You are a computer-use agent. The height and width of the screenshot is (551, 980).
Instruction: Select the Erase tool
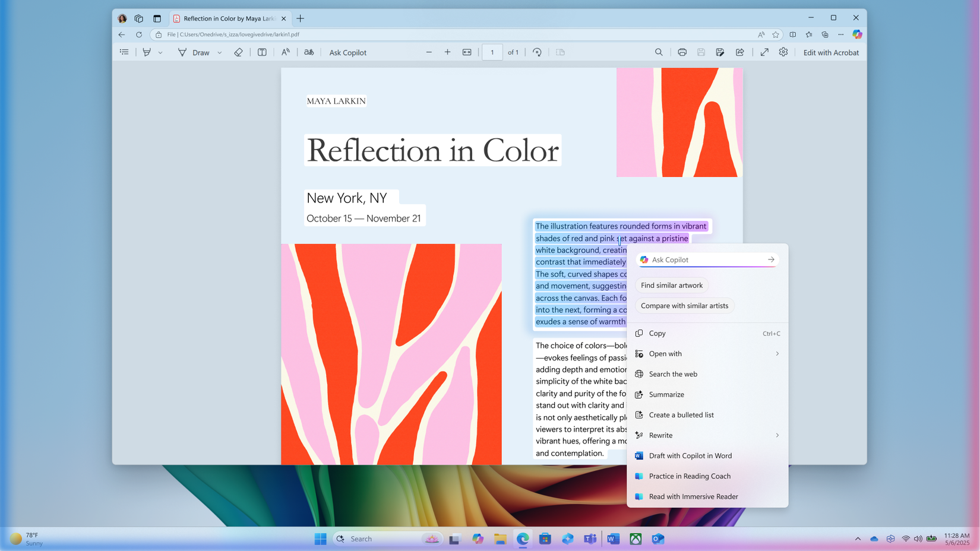pyautogui.click(x=238, y=52)
